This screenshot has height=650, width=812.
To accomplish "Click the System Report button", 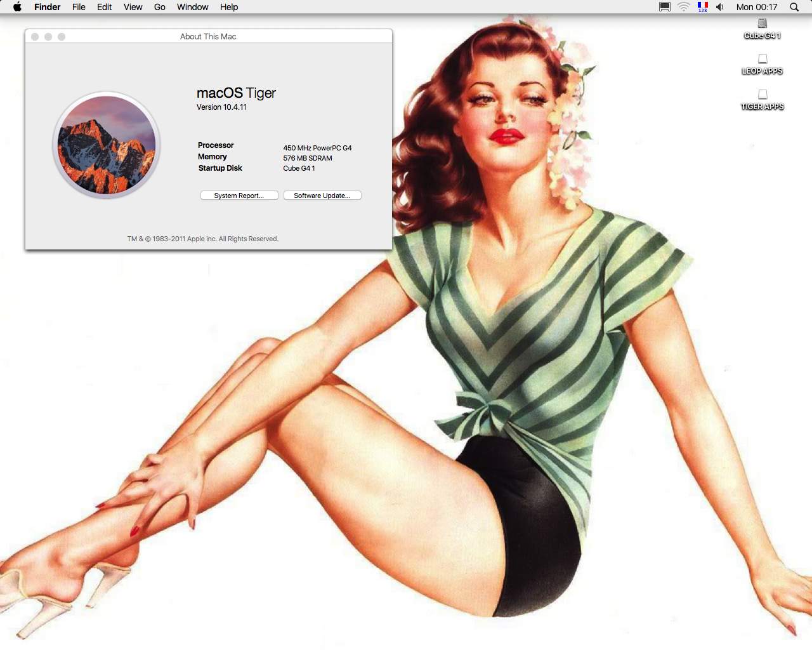I will click(x=239, y=196).
